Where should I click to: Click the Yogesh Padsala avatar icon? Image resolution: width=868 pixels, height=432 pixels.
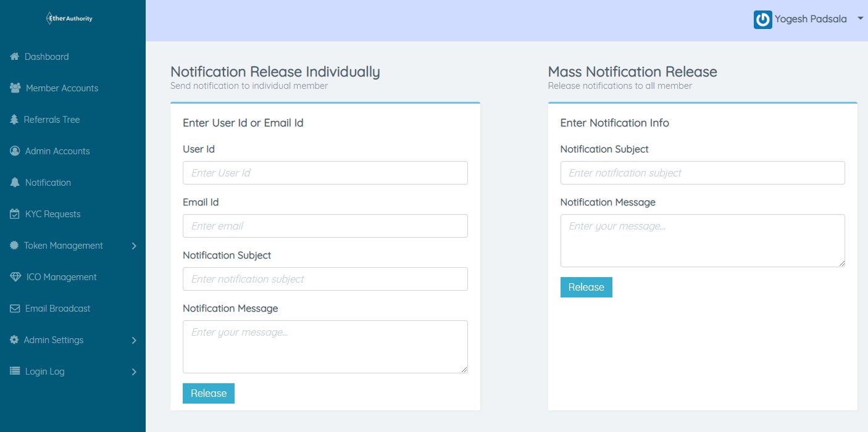(x=763, y=20)
